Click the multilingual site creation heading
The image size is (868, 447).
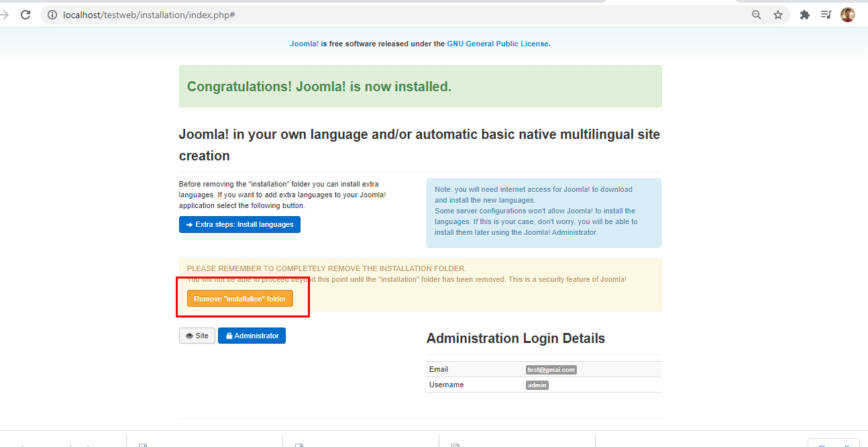[419, 145]
